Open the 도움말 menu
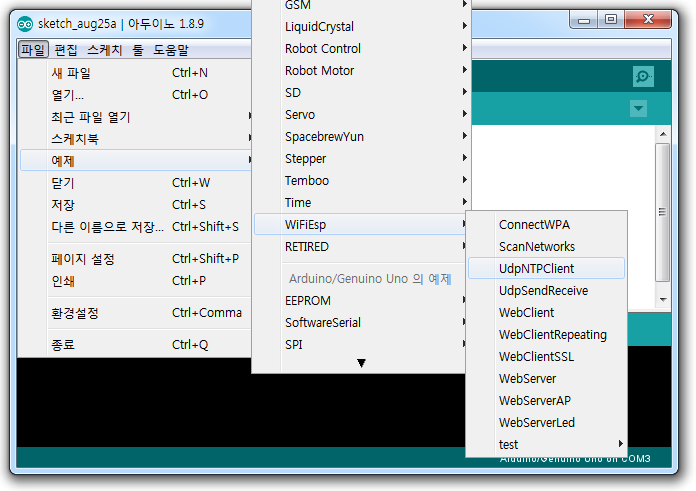 (x=171, y=50)
